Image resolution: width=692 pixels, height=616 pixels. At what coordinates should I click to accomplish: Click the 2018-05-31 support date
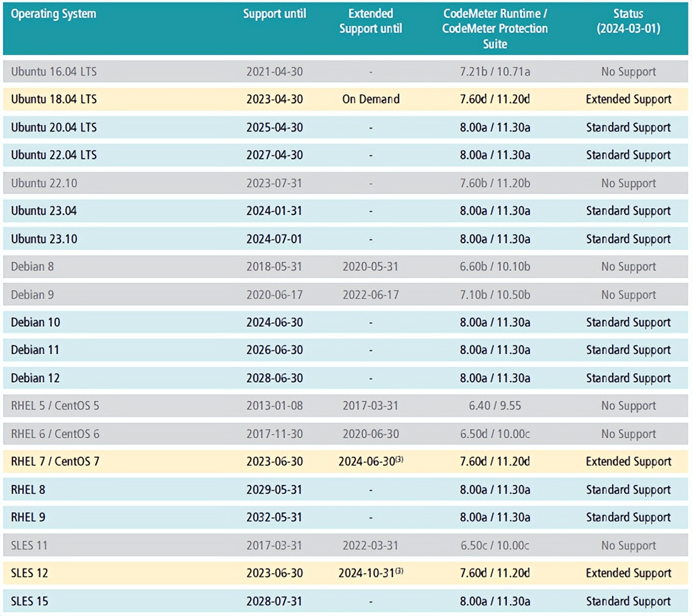point(274,266)
